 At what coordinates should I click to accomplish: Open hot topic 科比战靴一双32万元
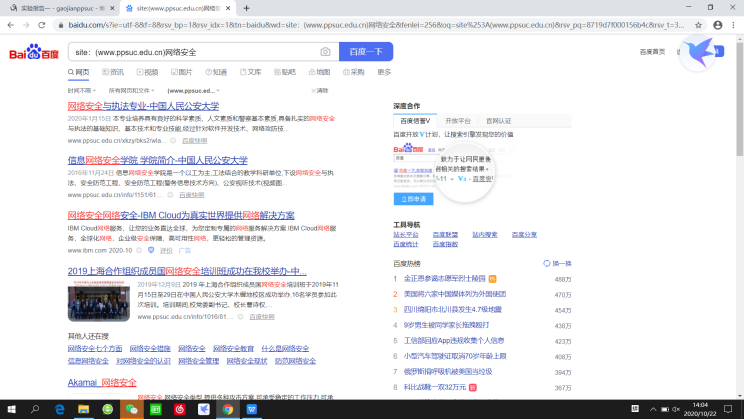(435, 388)
